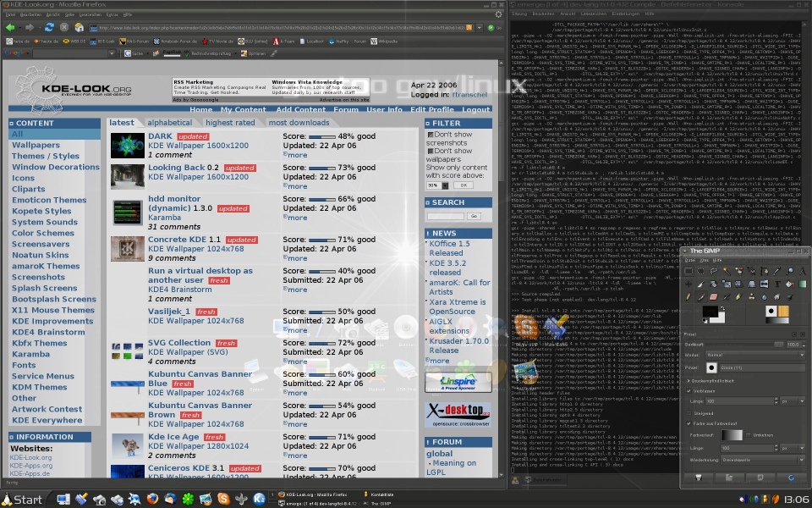
Task: Click the Home icon in Firefox toolbar
Action: [80, 27]
